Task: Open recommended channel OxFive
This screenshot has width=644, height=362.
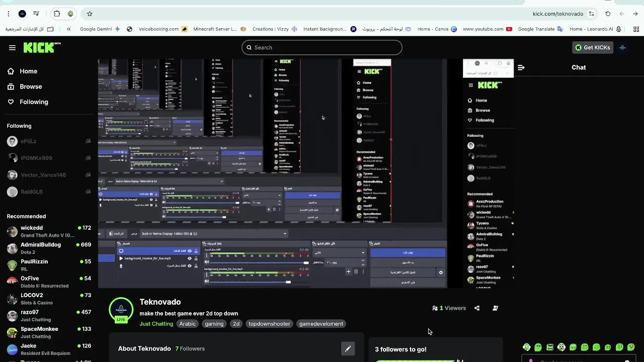Action: click(x=49, y=282)
